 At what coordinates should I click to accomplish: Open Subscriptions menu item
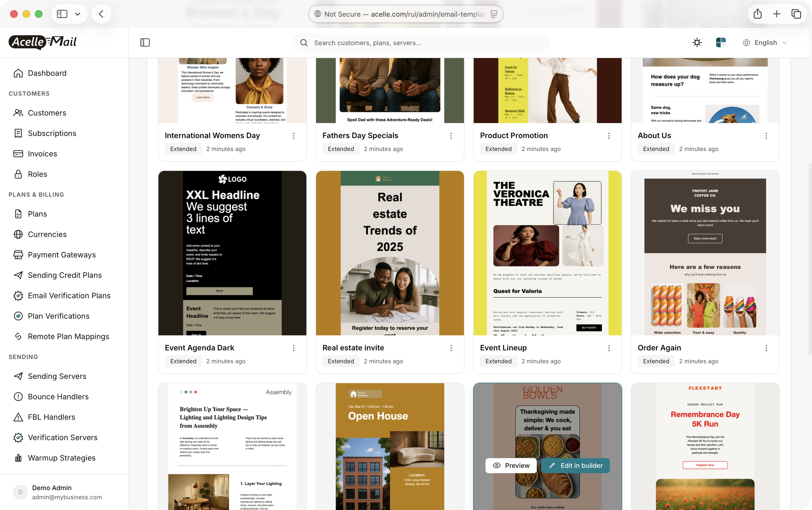pos(52,133)
